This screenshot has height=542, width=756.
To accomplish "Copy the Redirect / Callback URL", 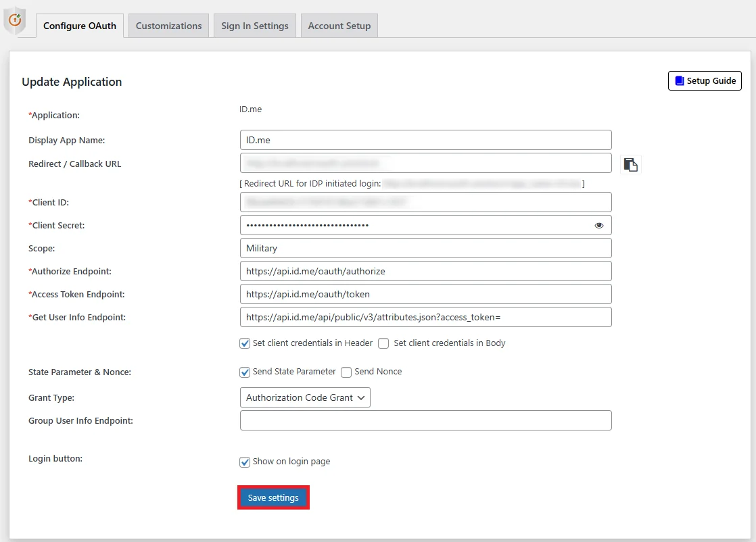I will (630, 165).
